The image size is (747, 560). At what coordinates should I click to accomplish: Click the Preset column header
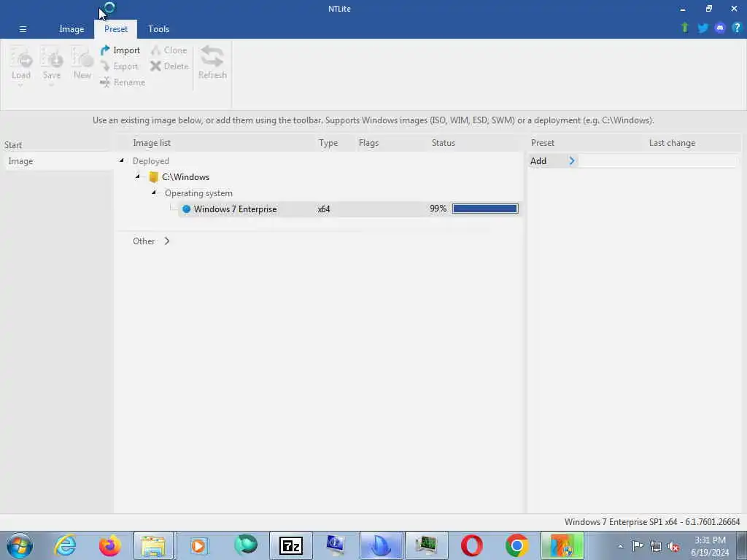543,143
